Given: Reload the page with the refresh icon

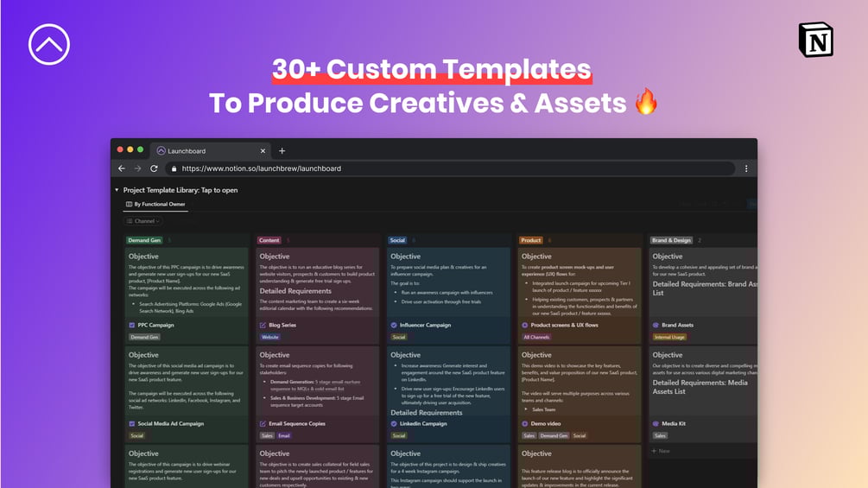Looking at the screenshot, I should coord(154,168).
